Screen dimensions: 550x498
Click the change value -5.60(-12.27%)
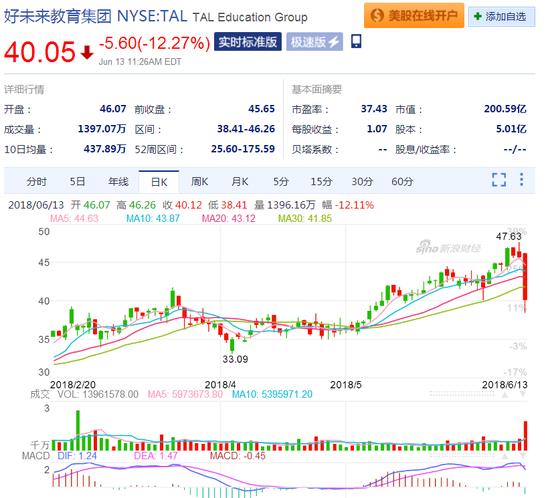point(155,43)
